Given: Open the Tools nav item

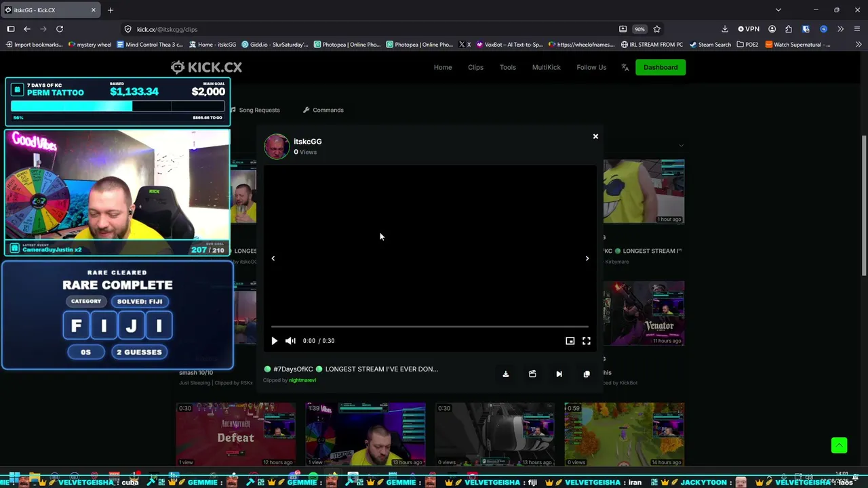Looking at the screenshot, I should [x=508, y=67].
